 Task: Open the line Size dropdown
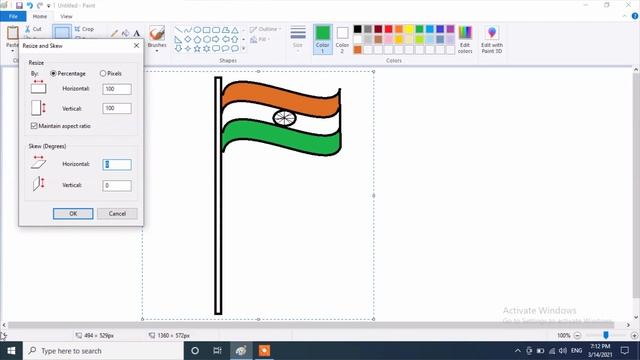(298, 39)
